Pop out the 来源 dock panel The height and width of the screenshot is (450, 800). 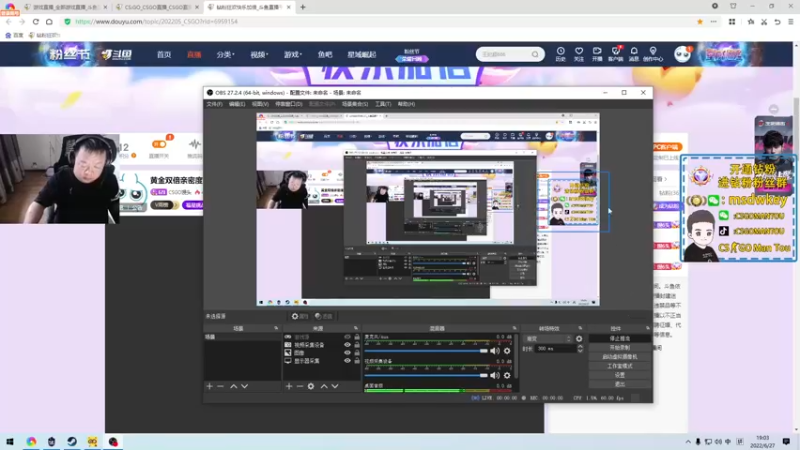[x=356, y=328]
